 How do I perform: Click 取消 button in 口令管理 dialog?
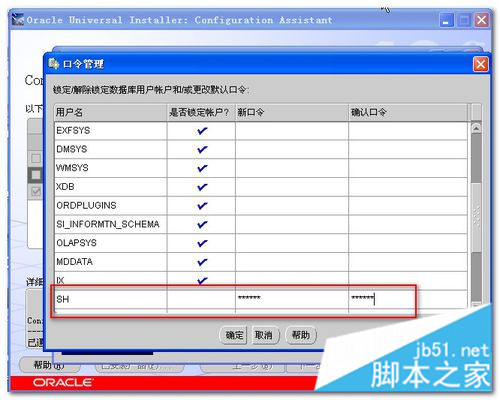pos(265,335)
